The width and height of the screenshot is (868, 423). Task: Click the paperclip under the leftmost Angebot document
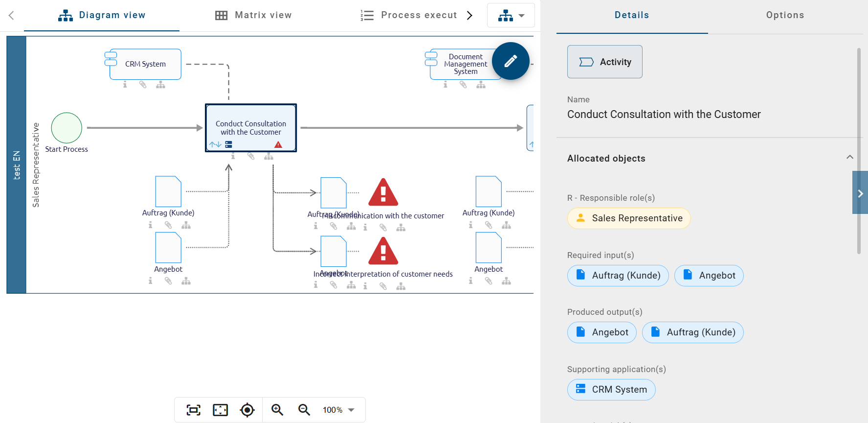pos(168,281)
